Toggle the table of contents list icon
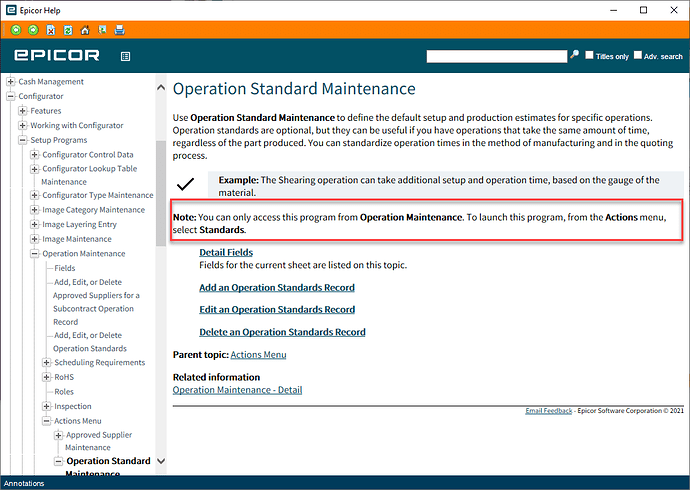690x490 pixels. point(125,56)
